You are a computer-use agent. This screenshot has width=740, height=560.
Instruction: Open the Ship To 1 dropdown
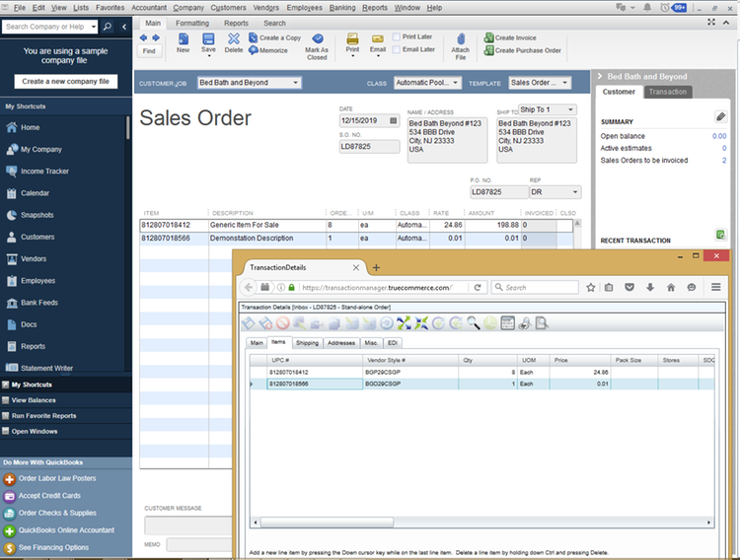570,109
